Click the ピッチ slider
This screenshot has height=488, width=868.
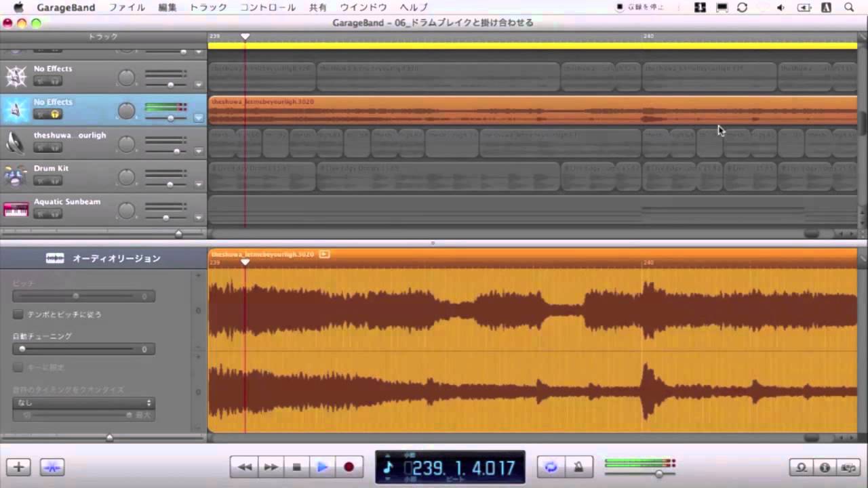click(x=83, y=296)
